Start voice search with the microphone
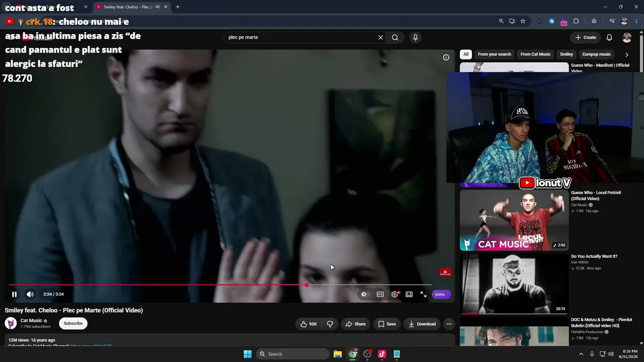 [415, 37]
